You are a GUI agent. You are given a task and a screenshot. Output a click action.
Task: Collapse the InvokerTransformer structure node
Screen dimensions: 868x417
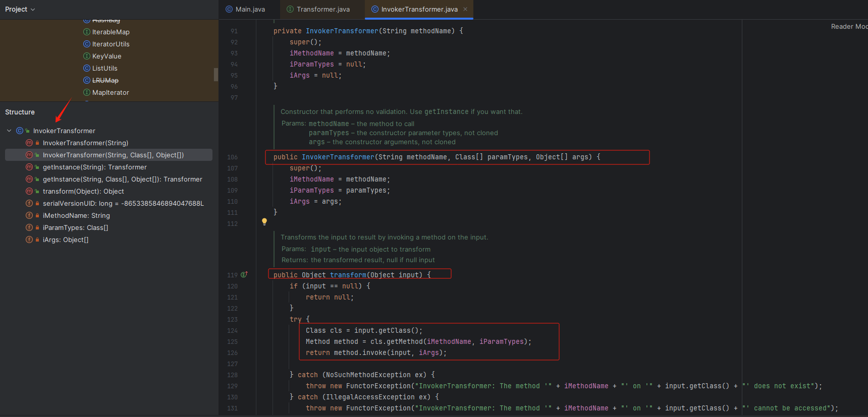pyautogui.click(x=9, y=131)
